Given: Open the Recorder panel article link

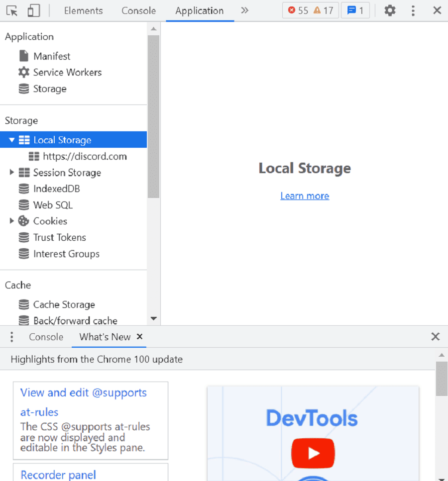Looking at the screenshot, I should pyautogui.click(x=58, y=475).
